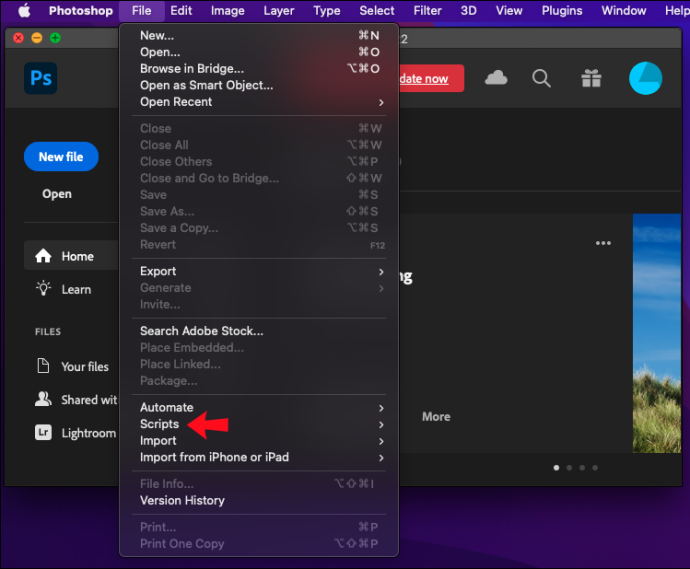690x569 pixels.
Task: Choose Open... from File menu
Action: [259, 52]
